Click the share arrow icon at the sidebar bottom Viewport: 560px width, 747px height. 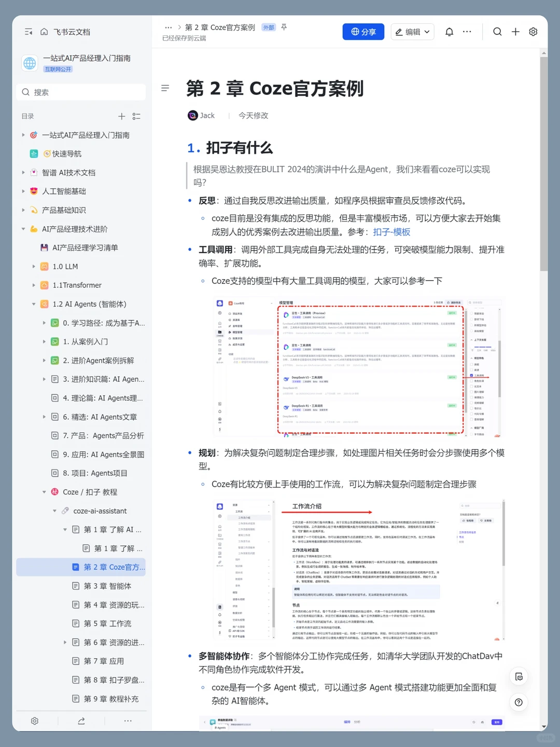pos(81,721)
